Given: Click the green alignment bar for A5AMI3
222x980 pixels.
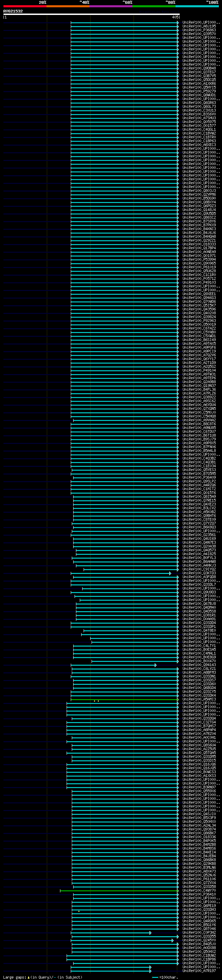Looking at the screenshot, I should pos(125,699).
